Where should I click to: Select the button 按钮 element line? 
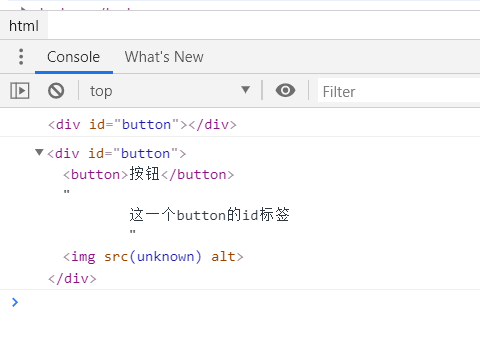(149, 174)
